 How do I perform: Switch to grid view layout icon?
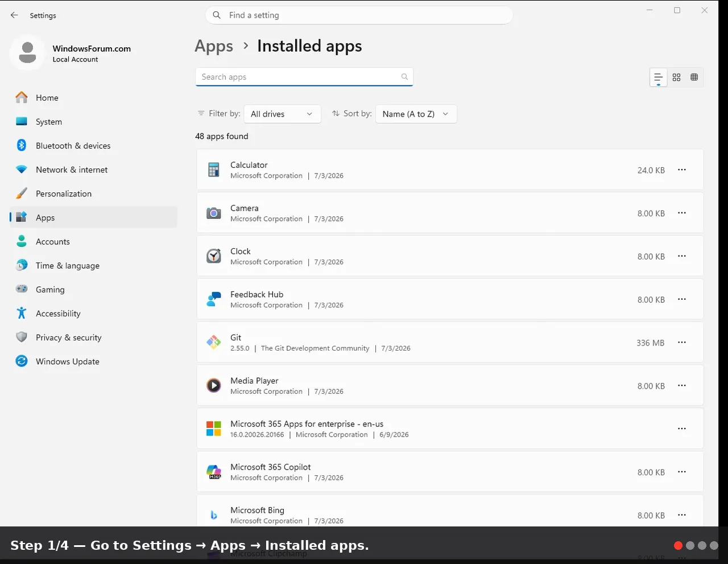pyautogui.click(x=676, y=77)
